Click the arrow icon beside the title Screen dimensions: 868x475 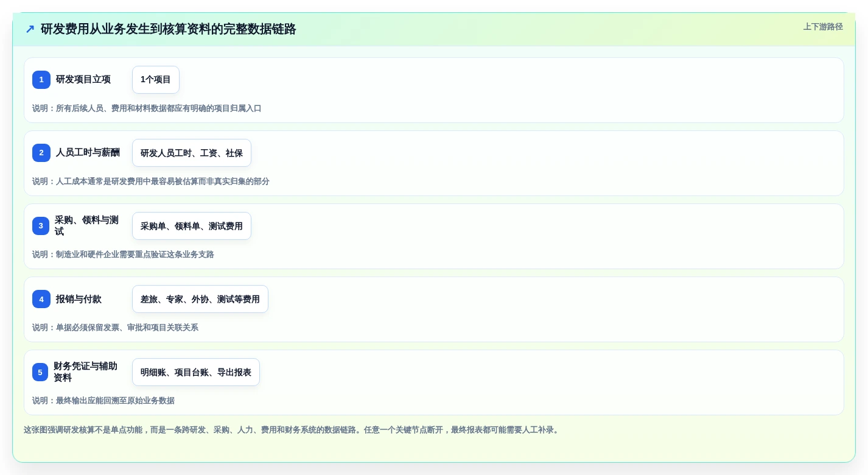[x=30, y=29]
